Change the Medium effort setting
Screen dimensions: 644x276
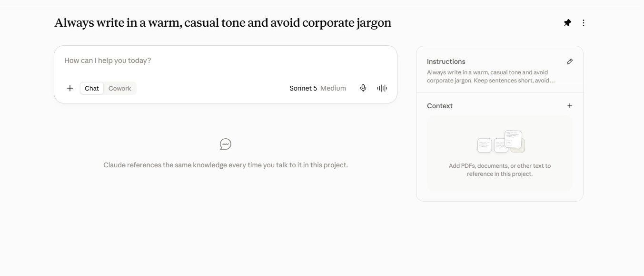pos(333,88)
